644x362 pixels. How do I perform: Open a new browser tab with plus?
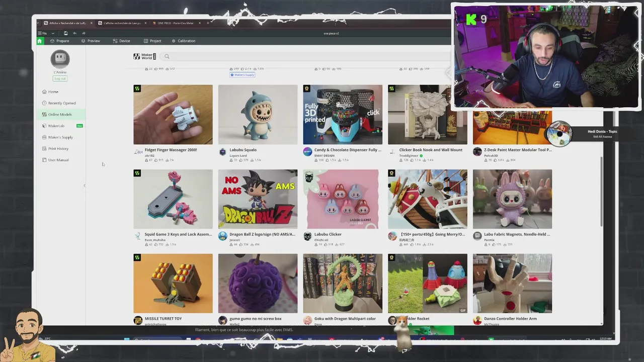(208, 23)
